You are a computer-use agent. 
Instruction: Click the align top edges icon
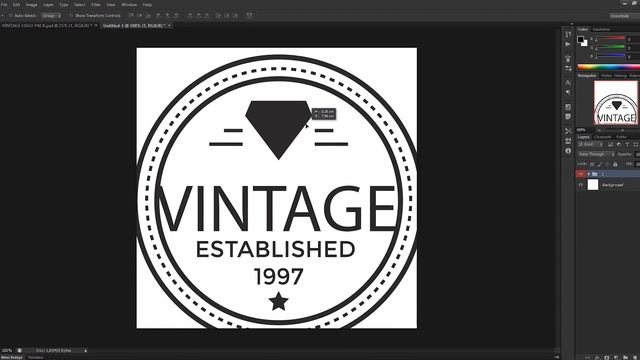click(131, 16)
